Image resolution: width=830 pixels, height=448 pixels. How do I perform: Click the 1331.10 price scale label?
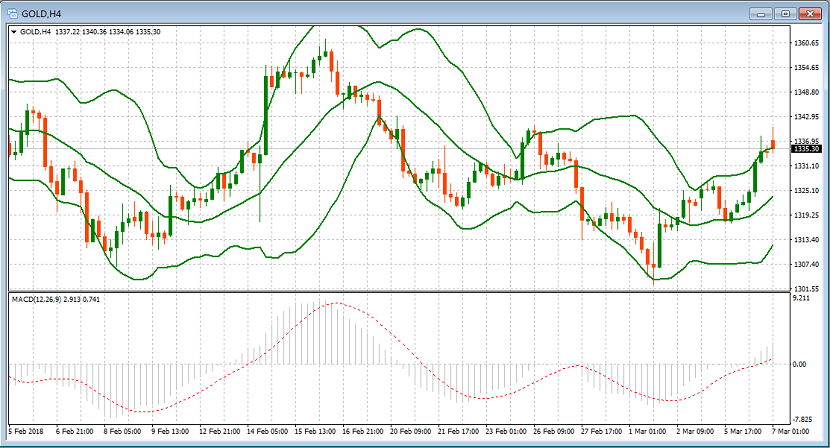(x=807, y=166)
